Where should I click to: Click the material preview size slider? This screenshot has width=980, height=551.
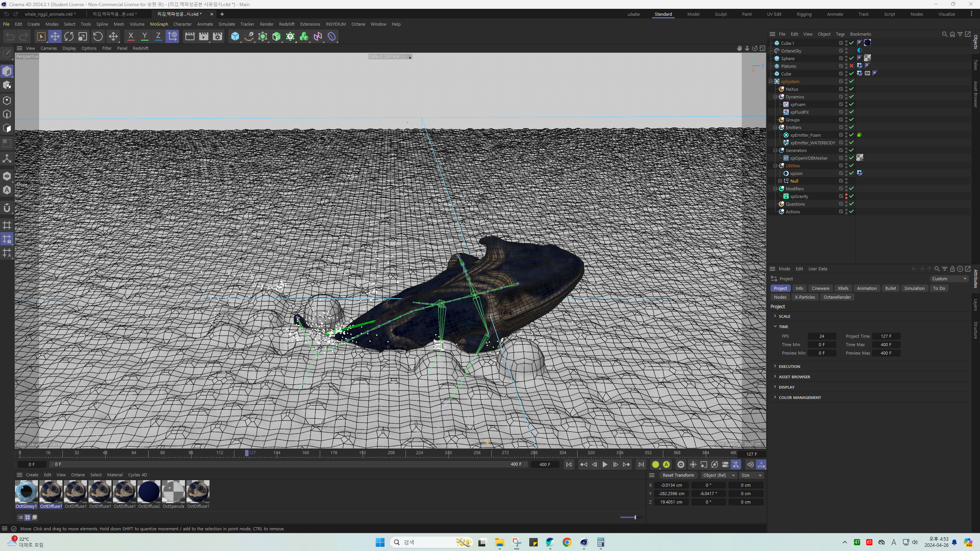631,517
